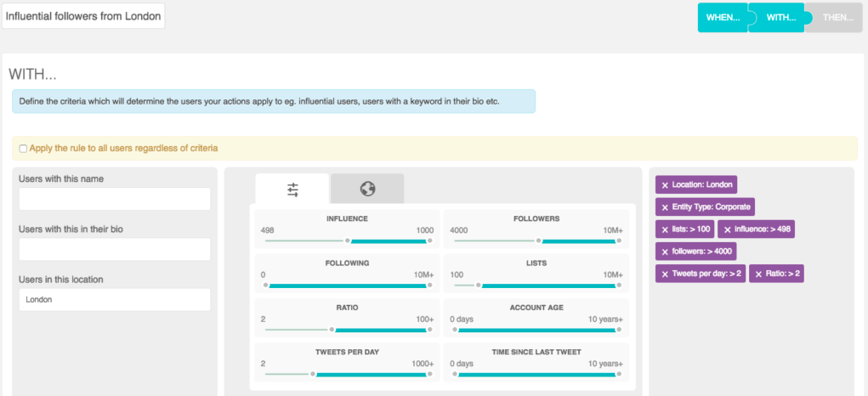
Task: Click the Ratio slider maximum handle
Action: pos(429,330)
